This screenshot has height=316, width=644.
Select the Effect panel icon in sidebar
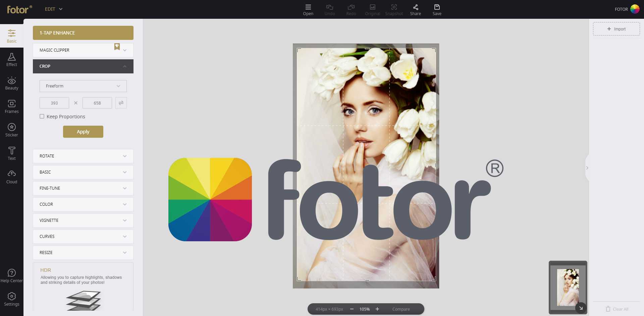point(12,60)
